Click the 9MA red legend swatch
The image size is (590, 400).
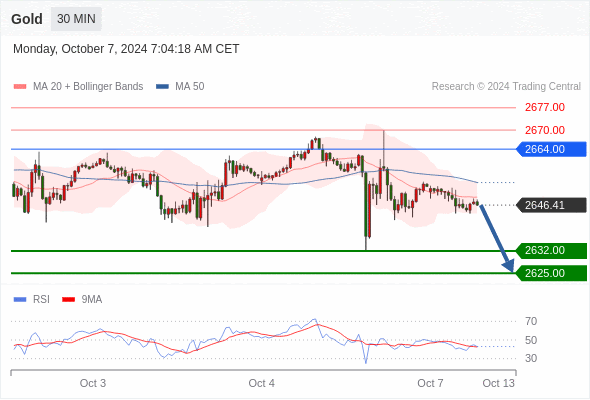68,300
